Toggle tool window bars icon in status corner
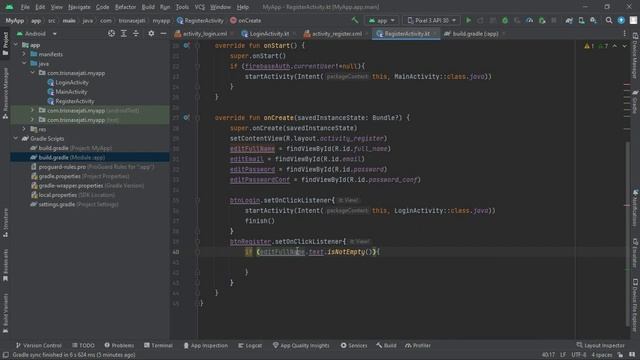The height and width of the screenshot is (360, 640). pyautogui.click(x=6, y=355)
